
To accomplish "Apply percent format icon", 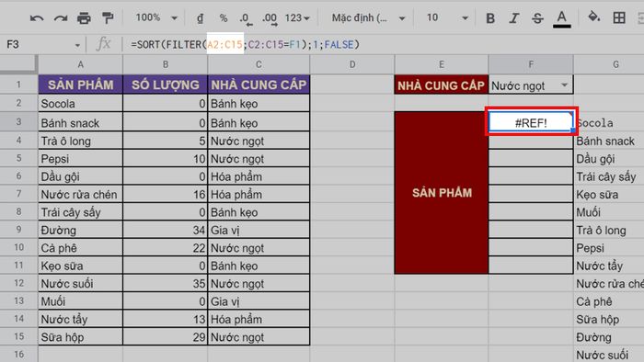I will tap(223, 18).
